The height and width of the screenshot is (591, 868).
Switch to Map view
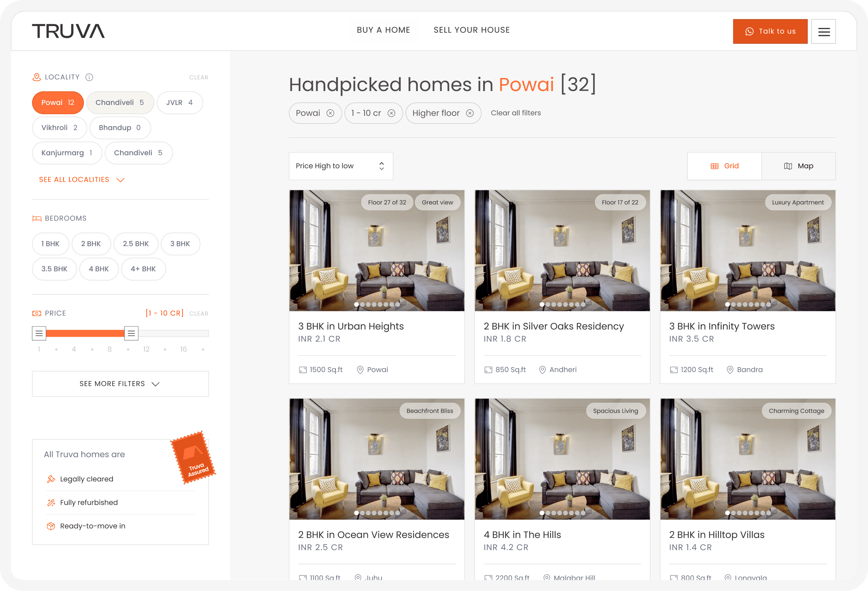[x=798, y=166]
